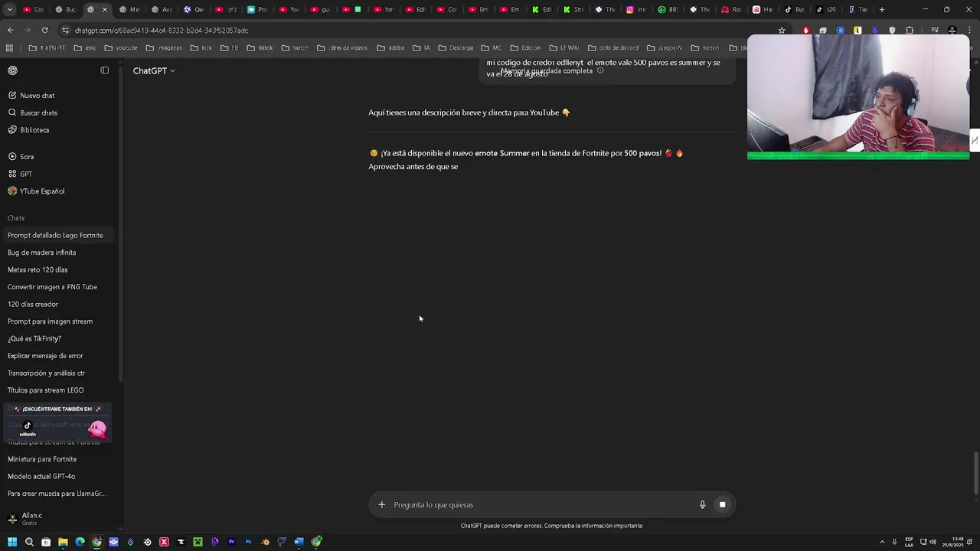
Task: Click the plus attach button in composer
Action: click(381, 504)
